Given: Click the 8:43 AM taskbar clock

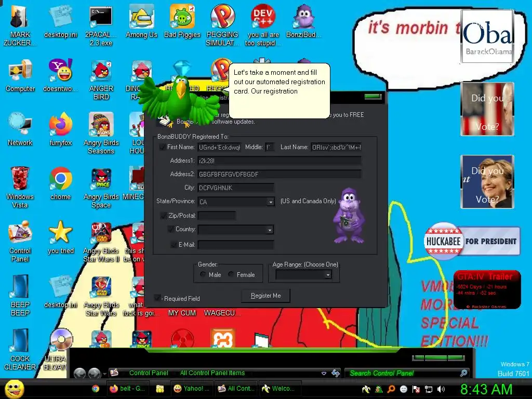Looking at the screenshot, I should point(486,389).
